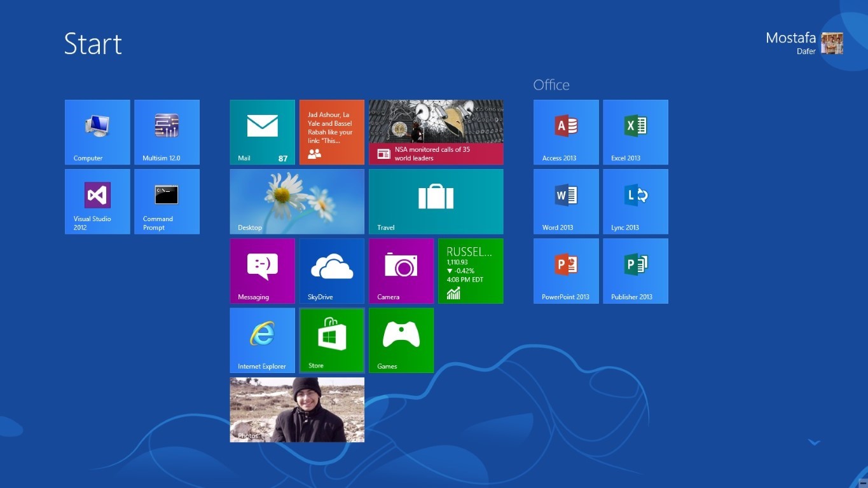Launch Access 2013 tile
Image resolution: width=868 pixels, height=488 pixels.
click(x=566, y=132)
